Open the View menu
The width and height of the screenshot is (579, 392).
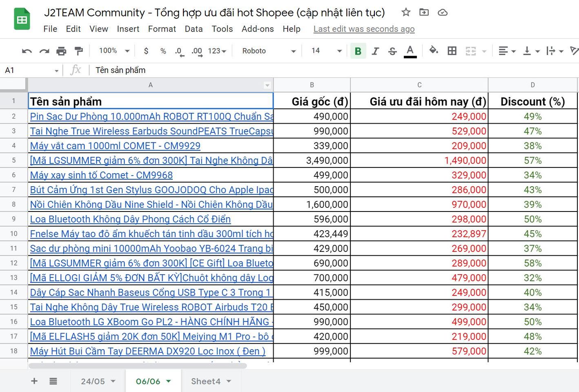coord(99,29)
